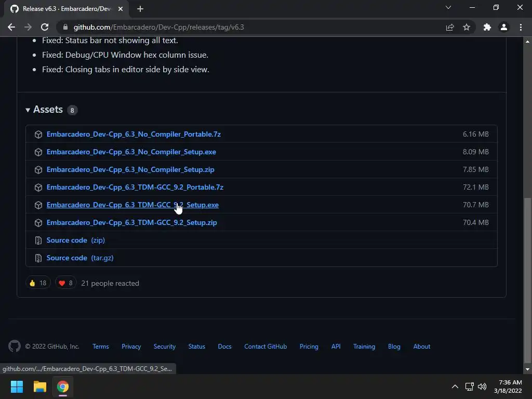Download Embarcadero_Dev-Cpp_6.3_No_Compiler_Portable.7z
The width and height of the screenshot is (532, 399).
[134, 134]
